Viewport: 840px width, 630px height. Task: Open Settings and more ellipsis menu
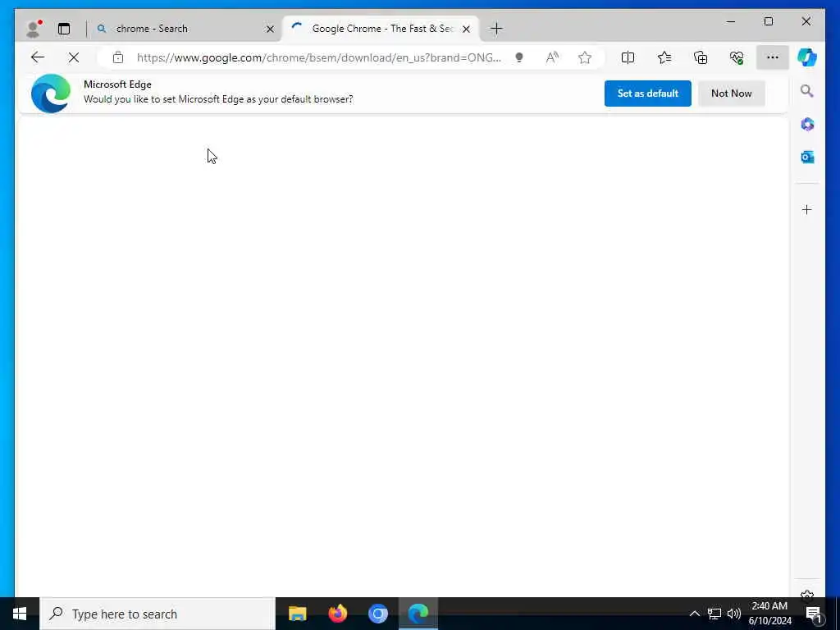(773, 57)
